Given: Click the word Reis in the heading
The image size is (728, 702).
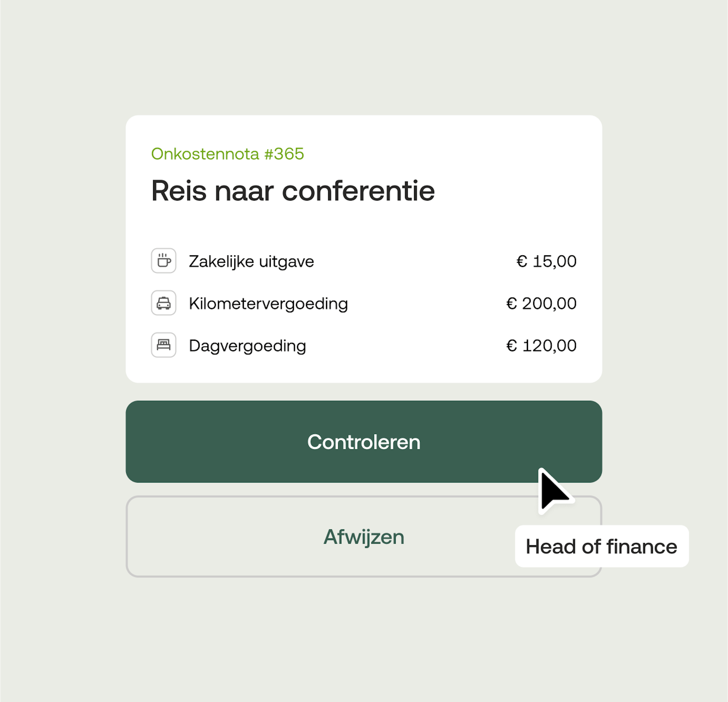Looking at the screenshot, I should [179, 191].
